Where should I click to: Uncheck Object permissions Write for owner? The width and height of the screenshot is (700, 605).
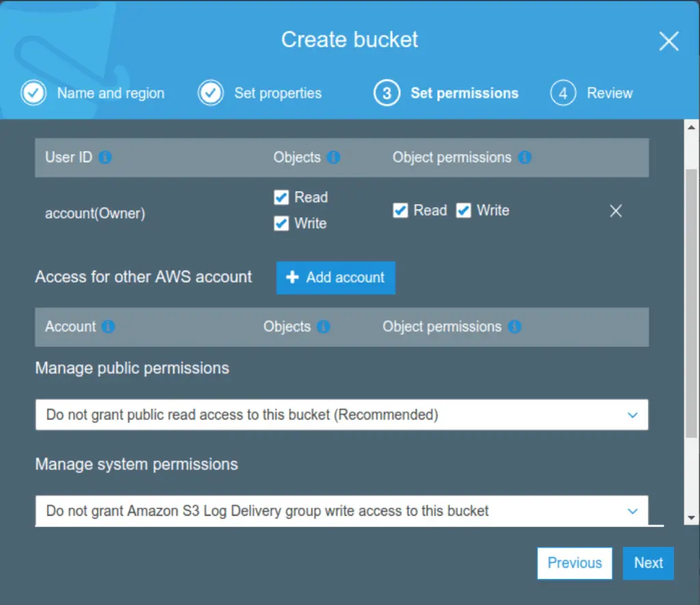(463, 211)
